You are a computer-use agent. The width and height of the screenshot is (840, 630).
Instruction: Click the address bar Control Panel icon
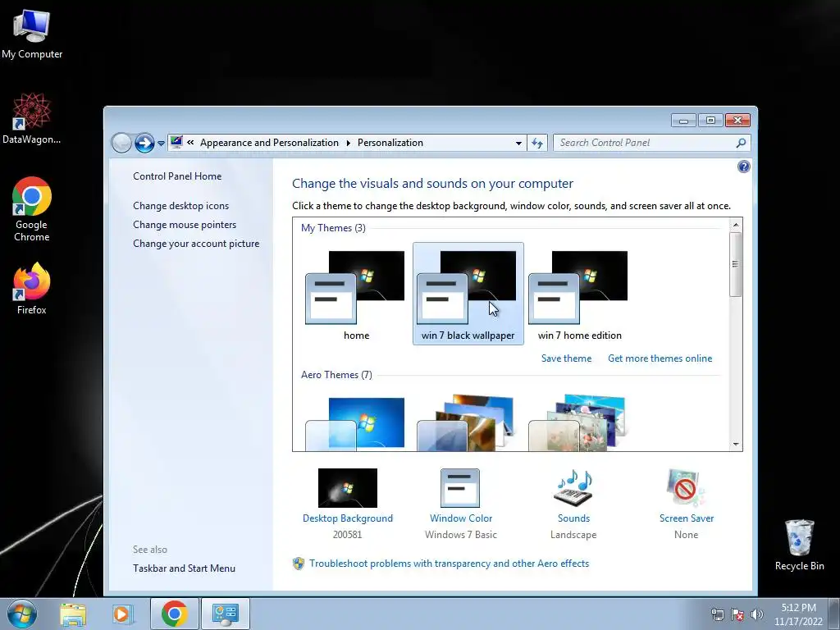(176, 142)
